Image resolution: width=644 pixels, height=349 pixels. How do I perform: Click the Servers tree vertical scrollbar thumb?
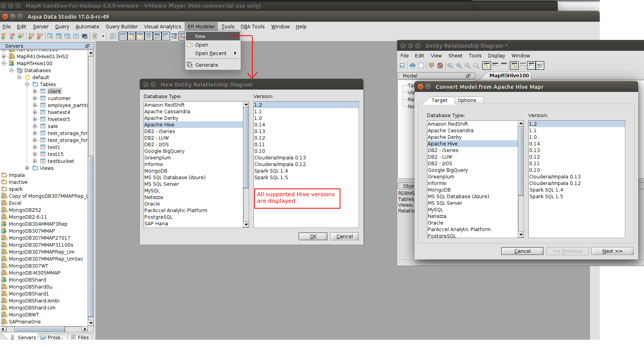coord(91,237)
